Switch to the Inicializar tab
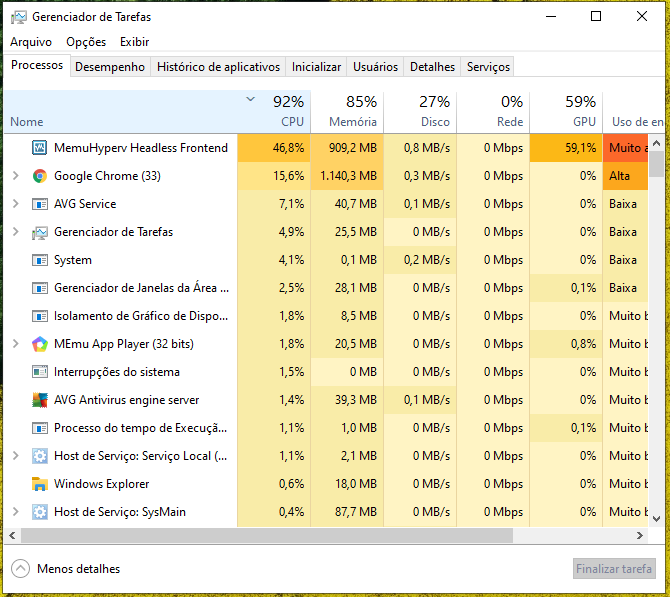 (316, 67)
